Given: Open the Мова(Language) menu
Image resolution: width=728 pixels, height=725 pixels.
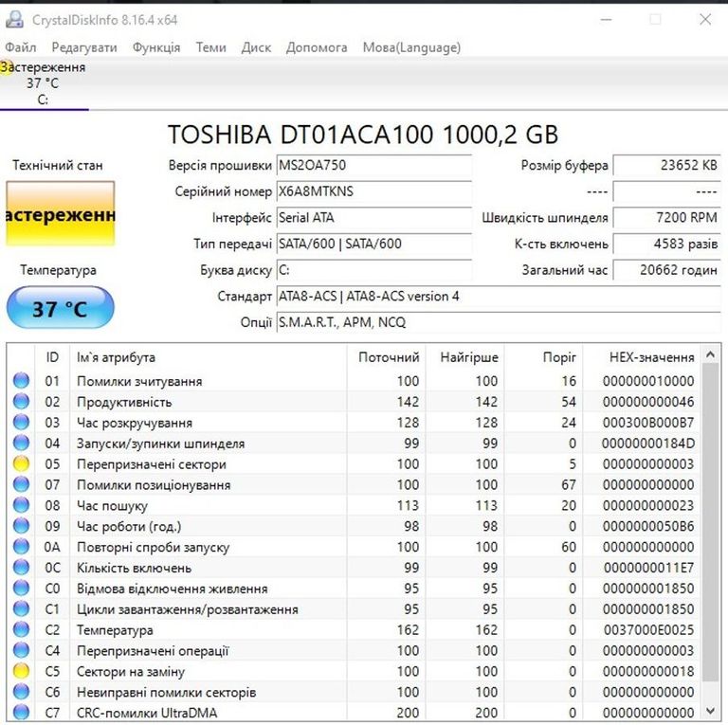Looking at the screenshot, I should [x=411, y=47].
